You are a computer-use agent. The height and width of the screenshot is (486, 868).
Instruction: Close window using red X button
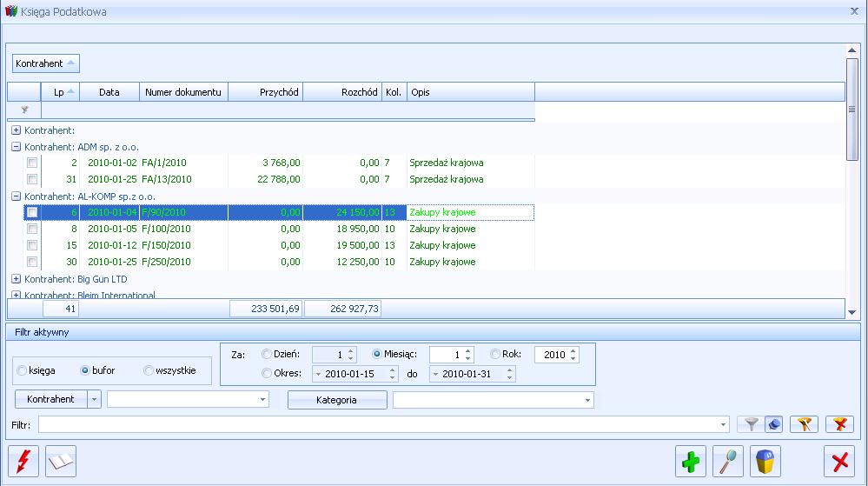pyautogui.click(x=838, y=461)
